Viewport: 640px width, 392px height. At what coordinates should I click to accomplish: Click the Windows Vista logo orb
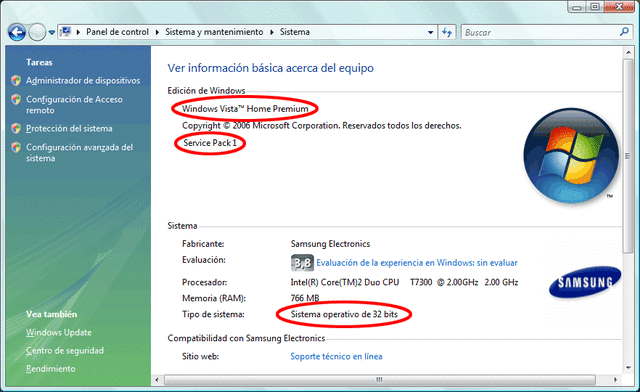click(571, 156)
